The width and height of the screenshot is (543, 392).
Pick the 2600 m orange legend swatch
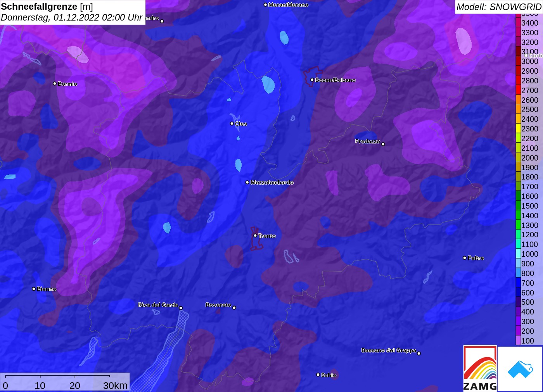(x=518, y=100)
